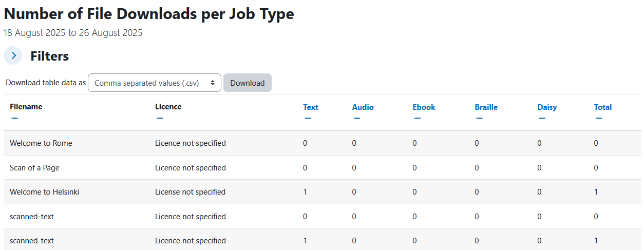The image size is (644, 250).
Task: Sort table by Ebook column
Action: [x=424, y=107]
